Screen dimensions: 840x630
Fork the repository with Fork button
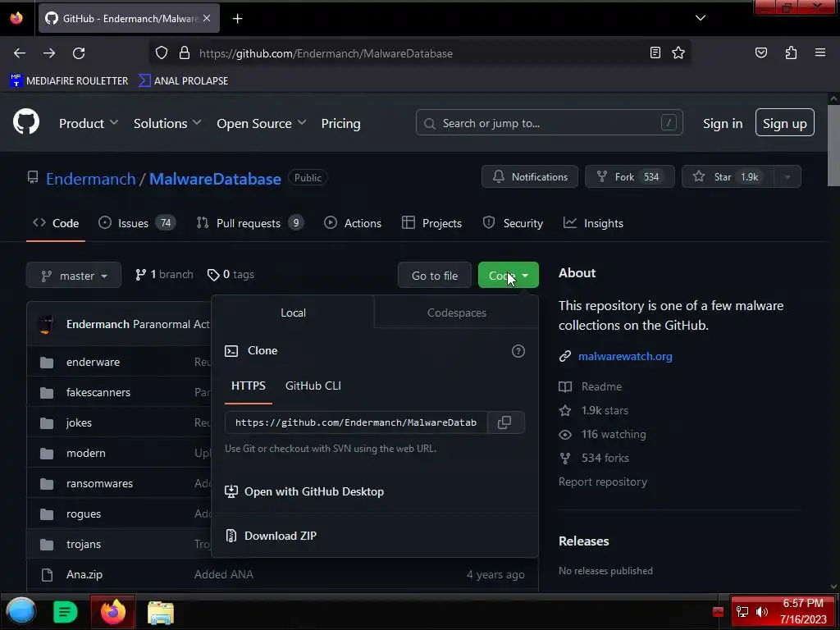(629, 177)
